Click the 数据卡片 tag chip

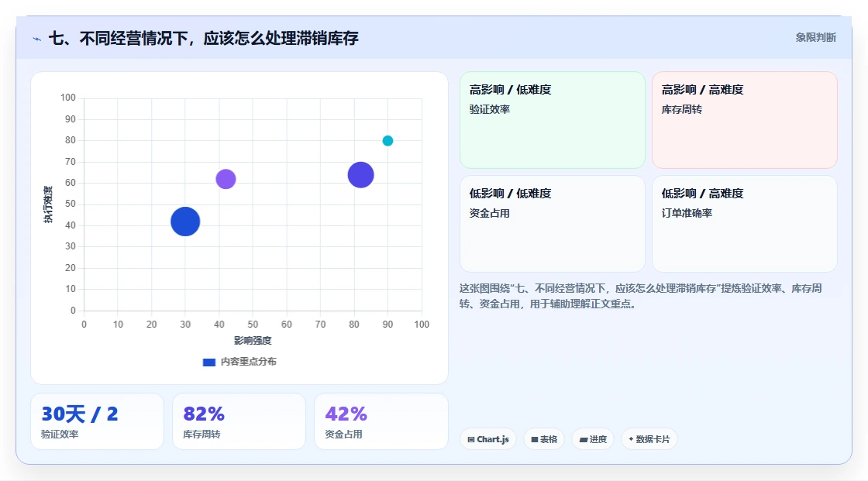(649, 439)
